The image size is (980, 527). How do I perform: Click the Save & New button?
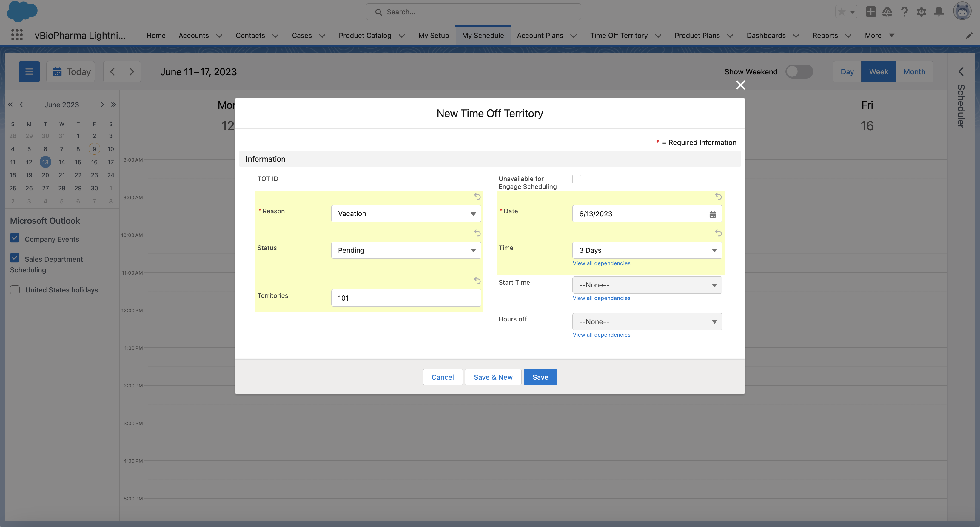493,377
